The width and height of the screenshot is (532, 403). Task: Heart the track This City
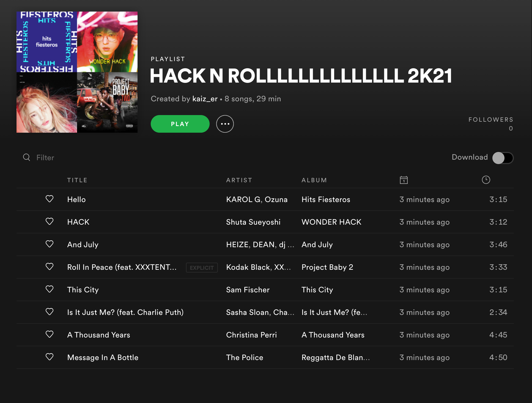50,289
